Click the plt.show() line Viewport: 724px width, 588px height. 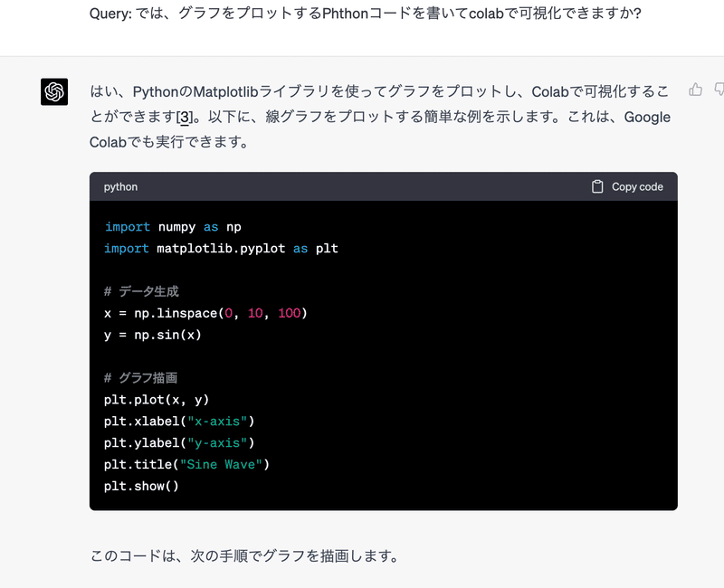pos(140,486)
